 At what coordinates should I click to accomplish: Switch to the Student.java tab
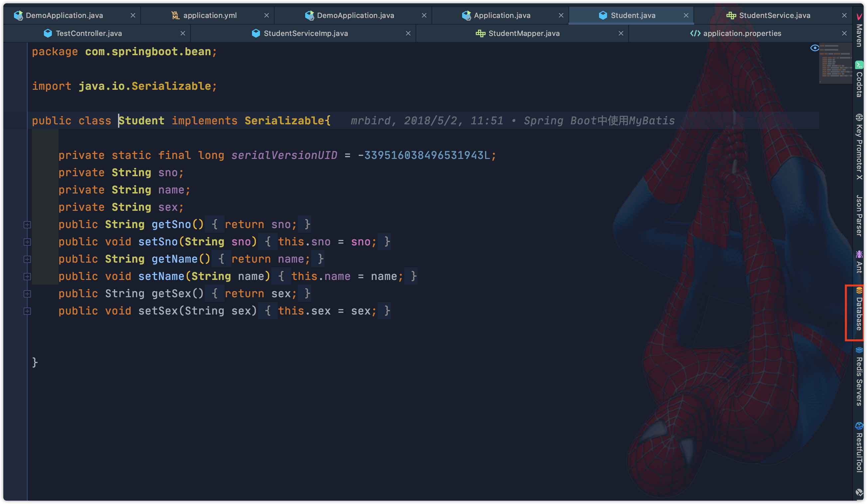point(631,15)
